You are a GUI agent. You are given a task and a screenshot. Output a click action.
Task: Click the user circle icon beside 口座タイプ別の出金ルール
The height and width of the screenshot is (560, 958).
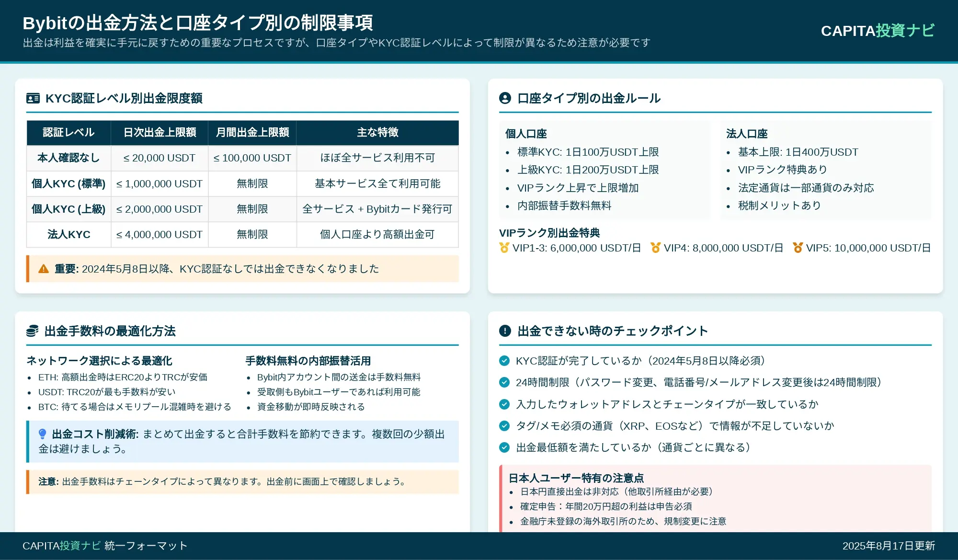[x=505, y=98]
